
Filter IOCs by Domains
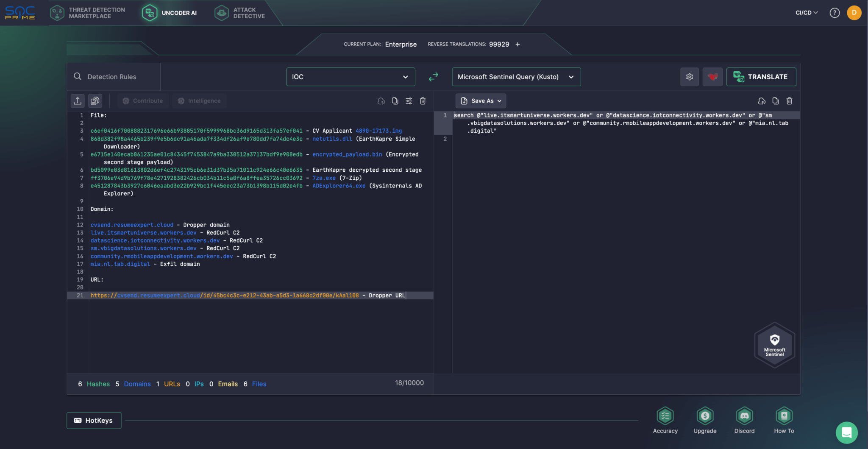point(137,384)
